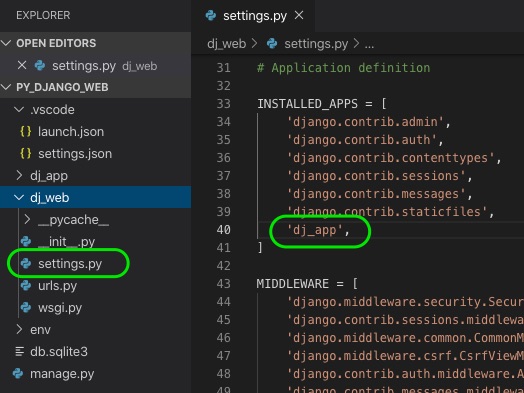Click Python icon in the breadcrumb
This screenshot has width=524, height=393.
272,43
